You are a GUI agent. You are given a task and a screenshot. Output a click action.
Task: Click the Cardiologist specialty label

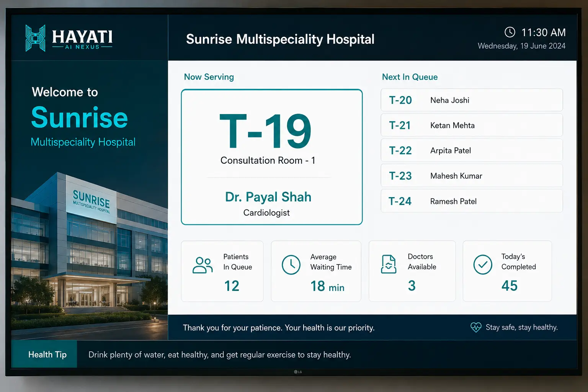[x=266, y=213]
